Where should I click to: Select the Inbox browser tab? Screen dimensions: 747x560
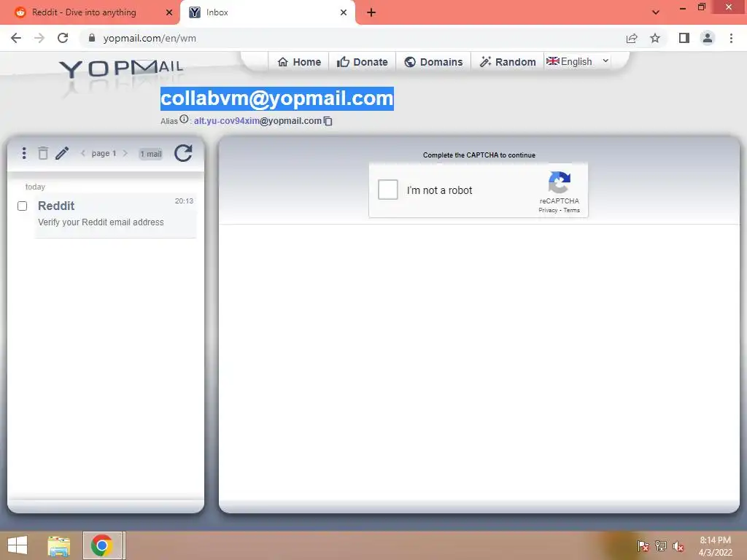267,12
